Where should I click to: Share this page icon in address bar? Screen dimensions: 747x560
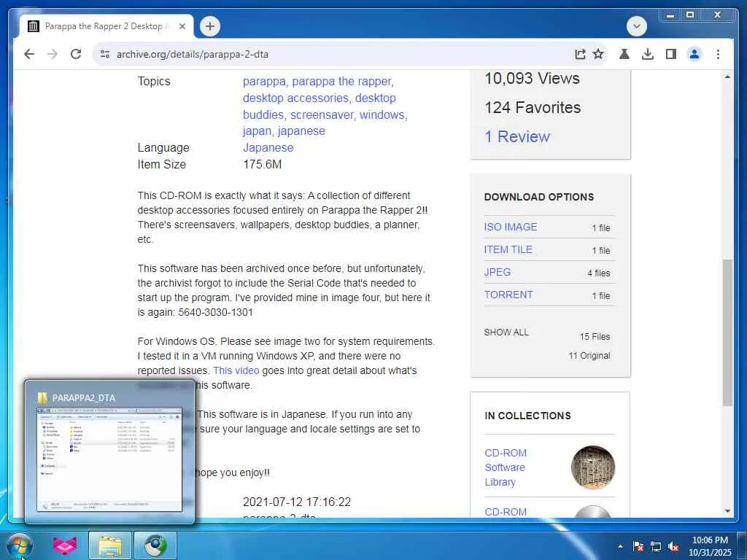coord(580,54)
